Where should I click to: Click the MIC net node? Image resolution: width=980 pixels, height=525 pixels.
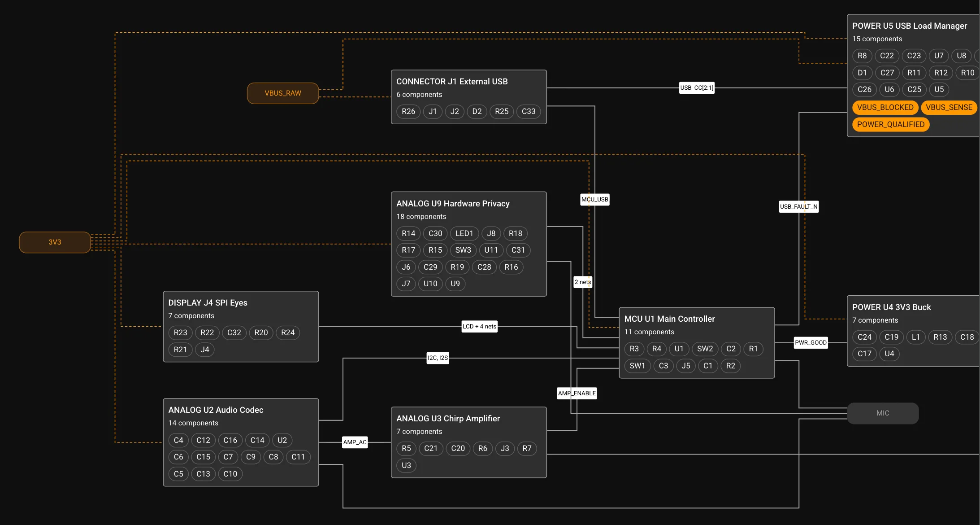coord(883,413)
